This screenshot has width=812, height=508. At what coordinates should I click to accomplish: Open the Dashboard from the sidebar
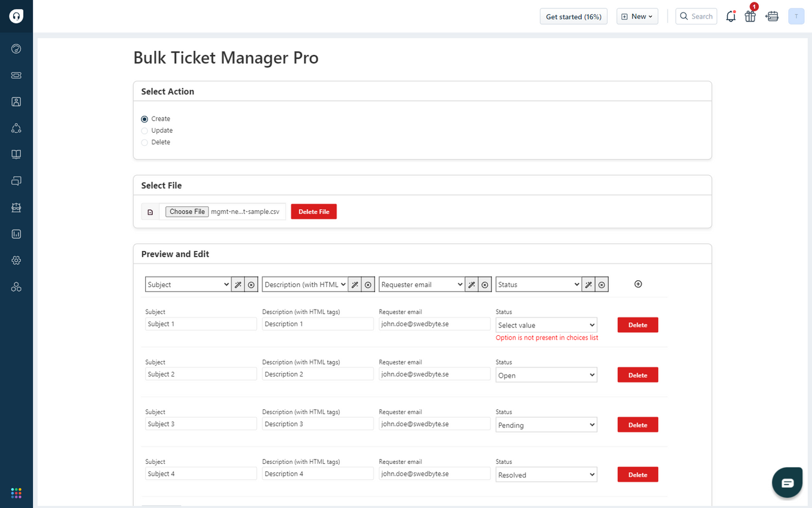16,48
